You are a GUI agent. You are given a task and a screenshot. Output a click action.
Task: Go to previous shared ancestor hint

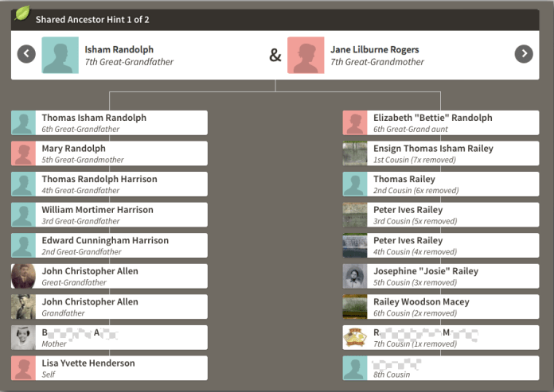click(x=26, y=54)
